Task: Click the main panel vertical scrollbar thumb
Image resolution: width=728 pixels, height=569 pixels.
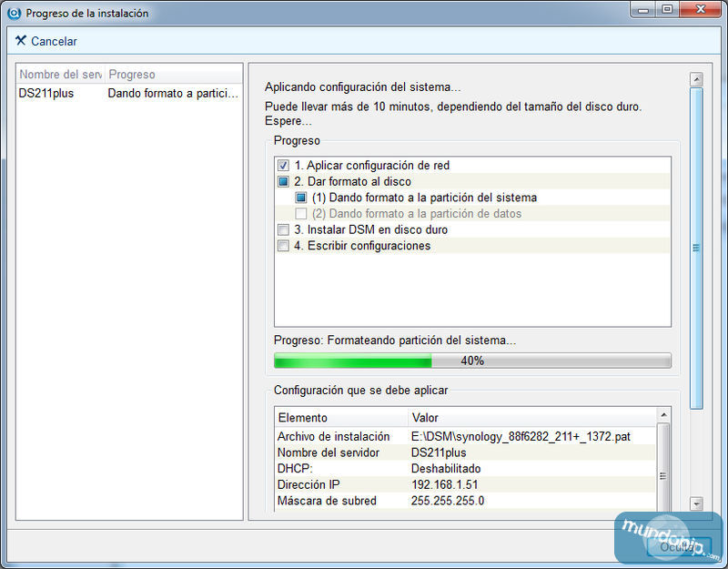Action: (x=696, y=248)
